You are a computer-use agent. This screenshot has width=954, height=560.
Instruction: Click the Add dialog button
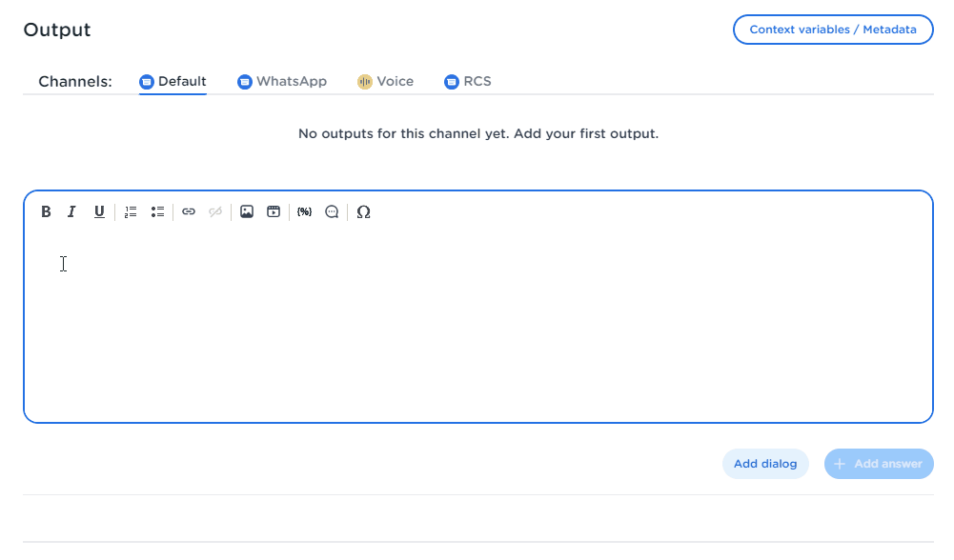765,464
